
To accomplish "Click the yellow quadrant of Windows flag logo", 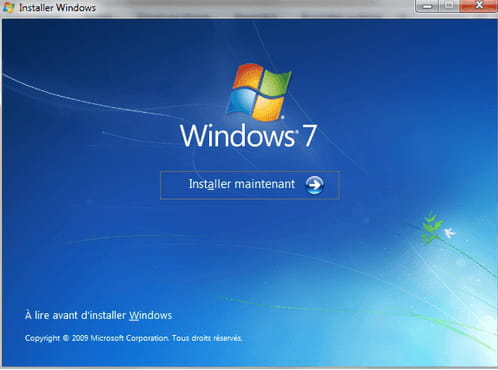I will (268, 108).
